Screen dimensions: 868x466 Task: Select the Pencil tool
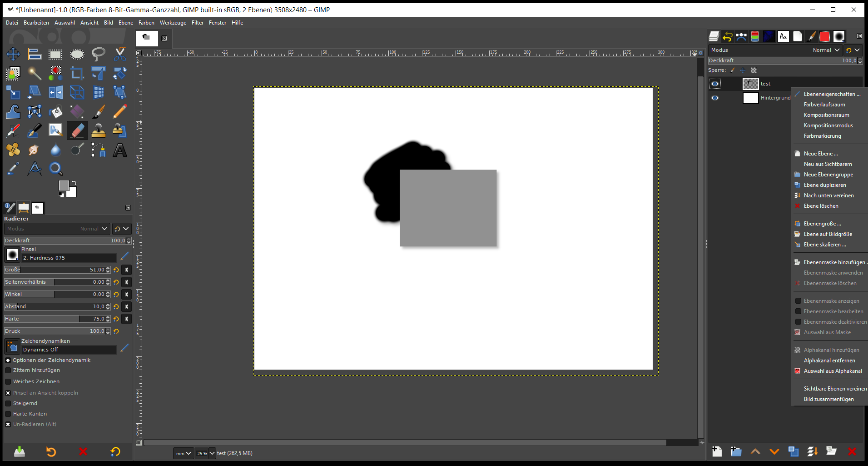pyautogui.click(x=120, y=111)
